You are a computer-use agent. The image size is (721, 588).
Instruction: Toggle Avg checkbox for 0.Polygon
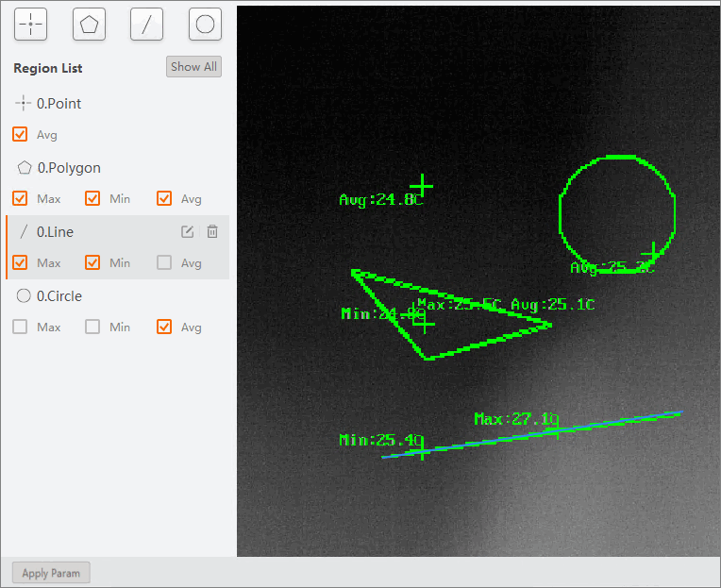pyautogui.click(x=164, y=199)
